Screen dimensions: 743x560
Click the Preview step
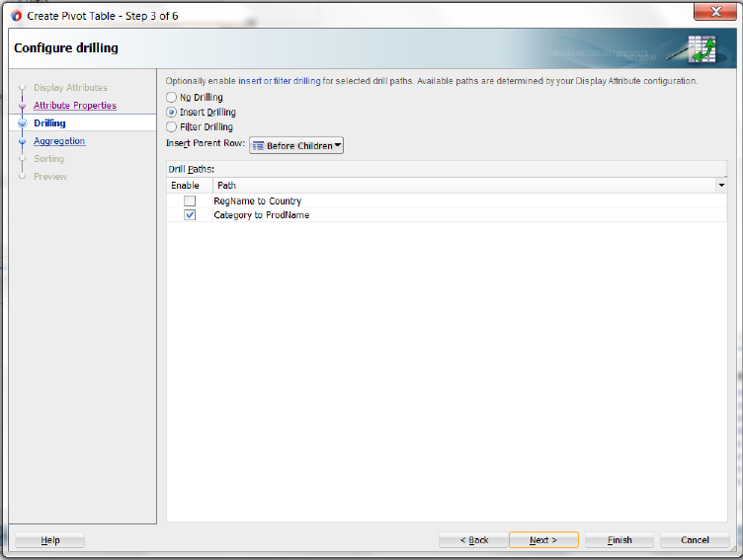[x=50, y=176]
